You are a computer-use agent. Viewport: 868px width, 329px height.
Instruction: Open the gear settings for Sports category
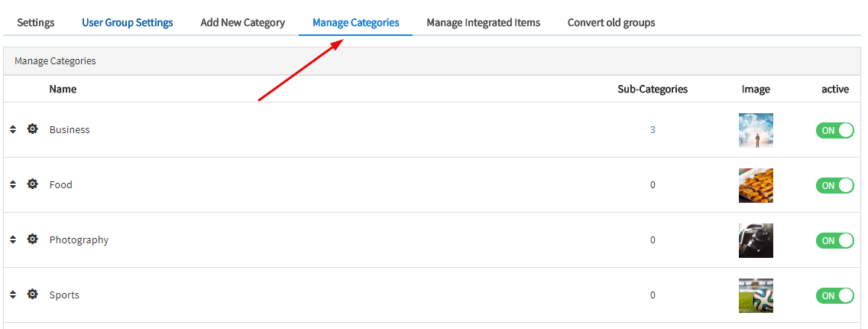click(32, 295)
